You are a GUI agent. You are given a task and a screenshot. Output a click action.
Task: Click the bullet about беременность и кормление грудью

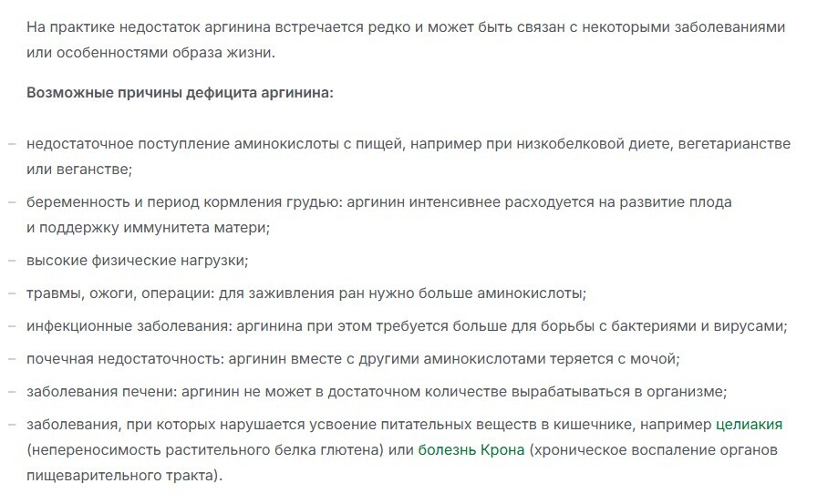point(379,214)
